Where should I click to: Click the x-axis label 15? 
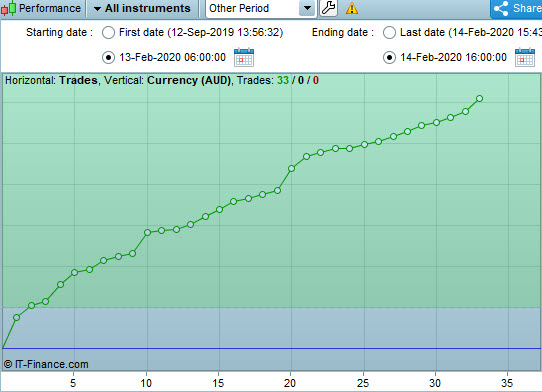218,383
